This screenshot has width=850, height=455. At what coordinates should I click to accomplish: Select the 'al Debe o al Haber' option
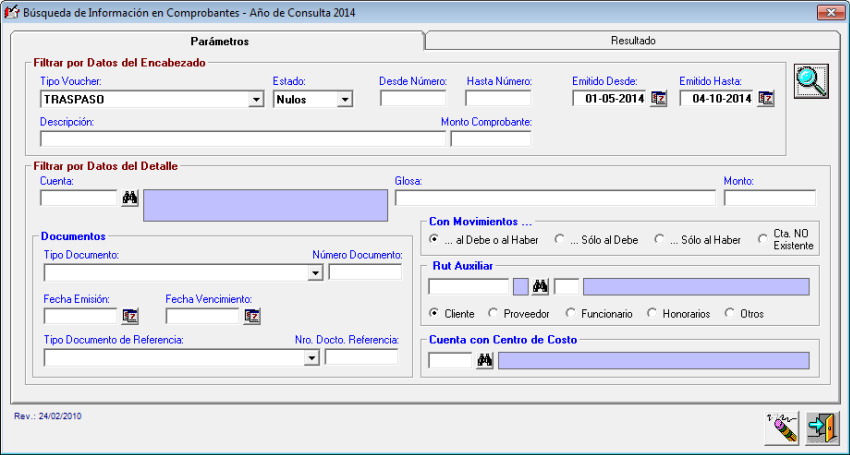point(484,240)
